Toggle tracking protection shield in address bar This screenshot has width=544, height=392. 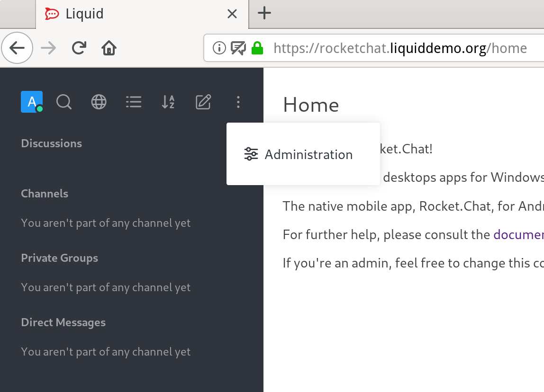pyautogui.click(x=238, y=48)
